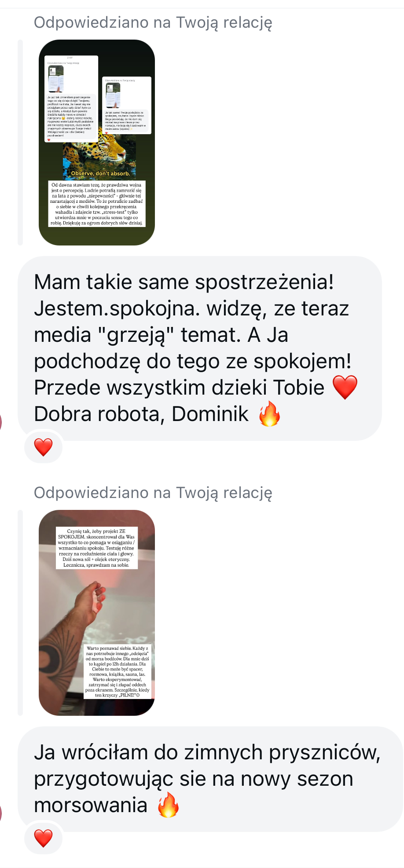Click the fire emoji after "morsowania"
The width and height of the screenshot is (404, 868).
(x=168, y=805)
